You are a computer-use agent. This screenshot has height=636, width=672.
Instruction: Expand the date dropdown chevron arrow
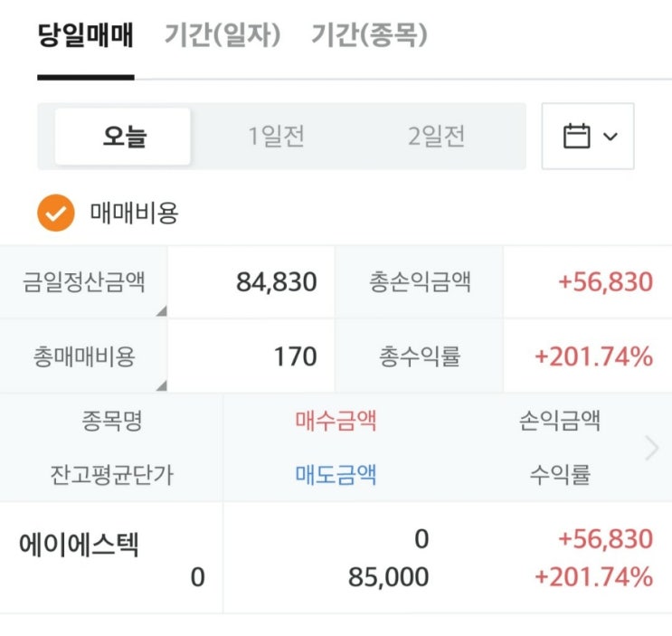[x=610, y=137]
